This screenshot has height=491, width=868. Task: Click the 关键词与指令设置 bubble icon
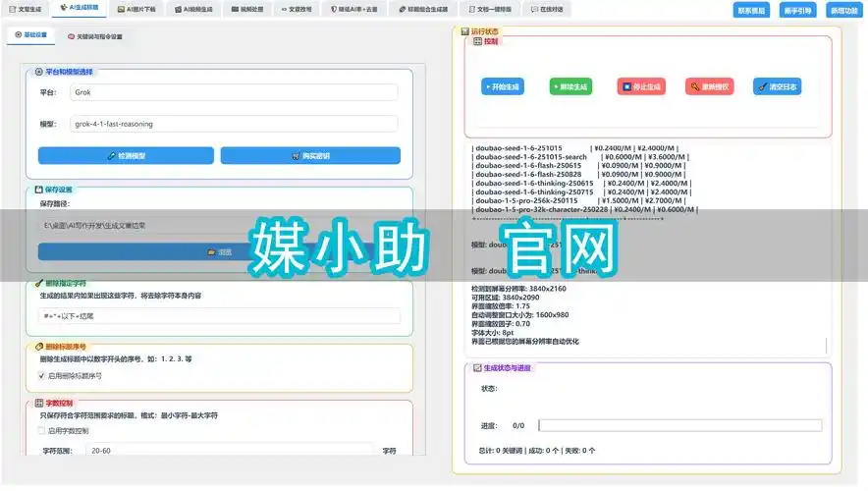[x=71, y=36]
